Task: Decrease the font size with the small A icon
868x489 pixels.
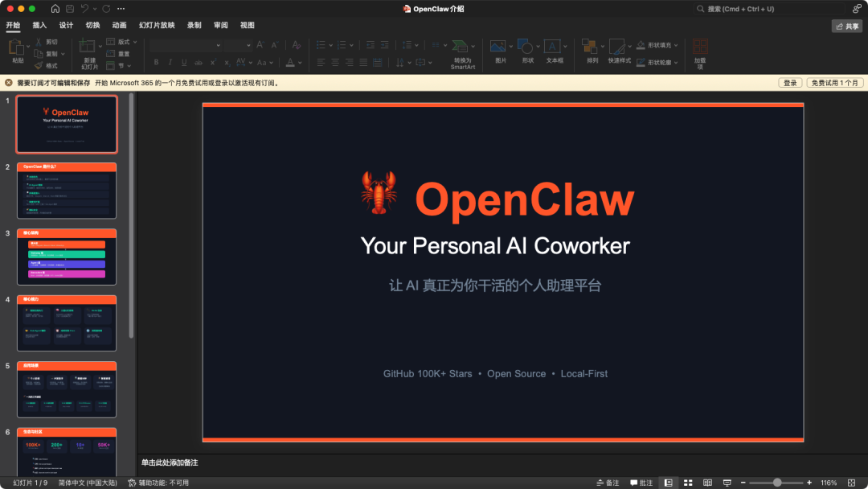Action: (x=275, y=45)
